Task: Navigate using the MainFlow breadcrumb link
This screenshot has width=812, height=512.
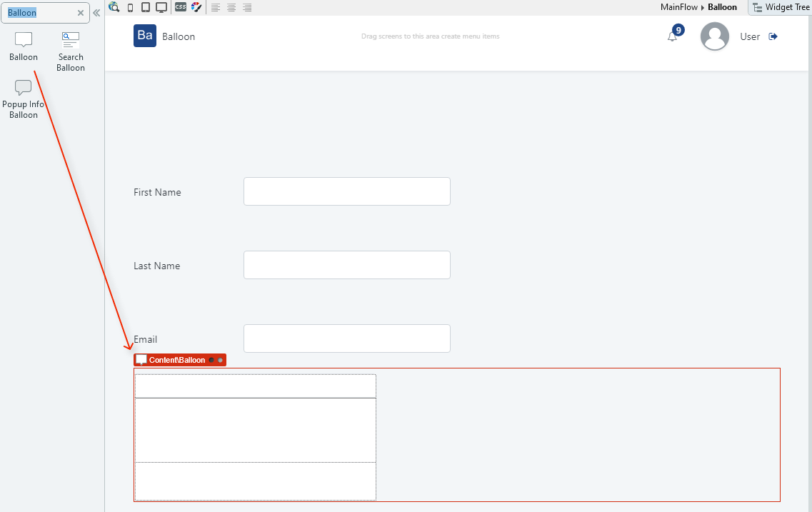Action: tap(678, 7)
